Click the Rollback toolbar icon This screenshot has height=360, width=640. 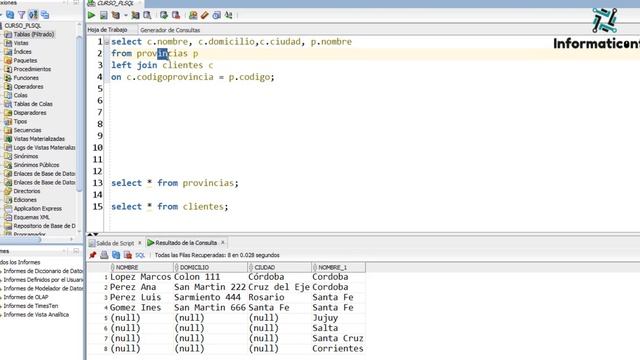click(x=176, y=16)
